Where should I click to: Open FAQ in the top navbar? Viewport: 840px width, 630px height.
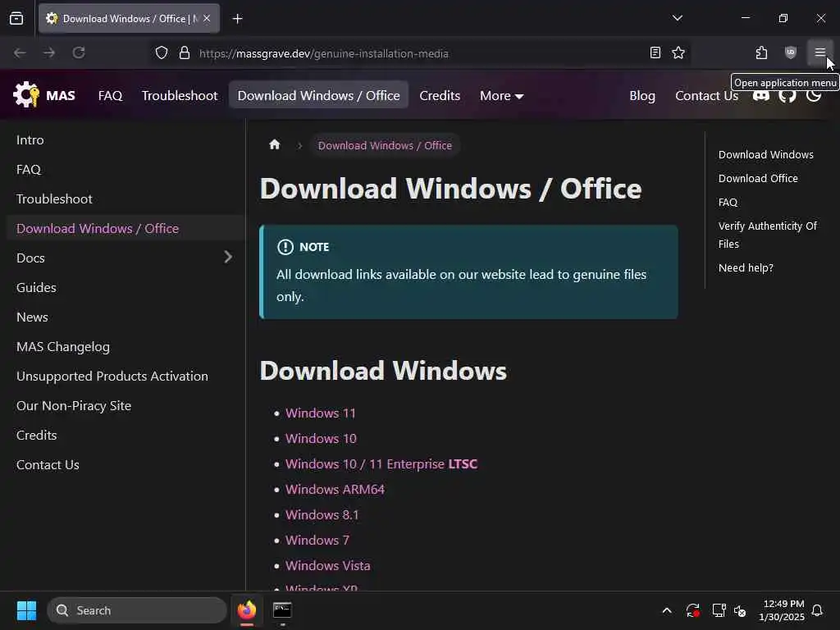[110, 95]
